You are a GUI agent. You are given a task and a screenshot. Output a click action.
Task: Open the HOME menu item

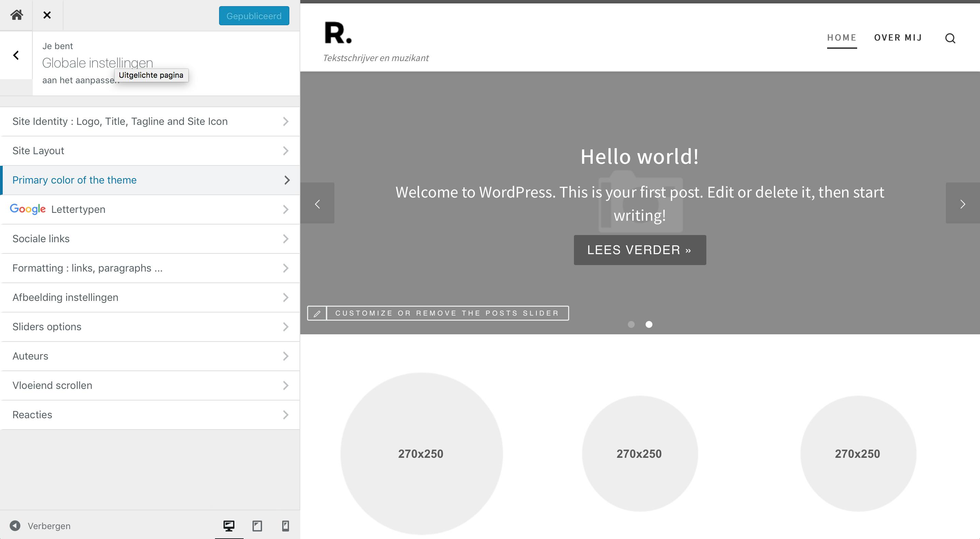click(x=841, y=38)
